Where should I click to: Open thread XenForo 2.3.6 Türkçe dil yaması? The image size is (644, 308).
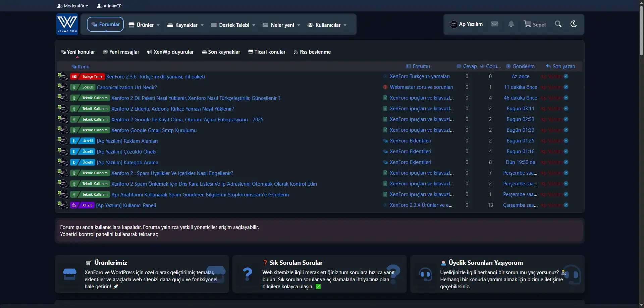156,77
